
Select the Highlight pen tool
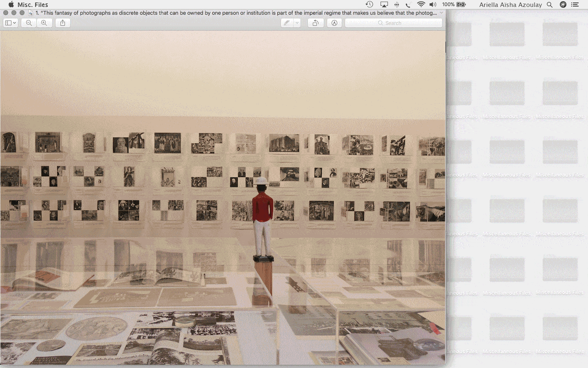click(287, 23)
